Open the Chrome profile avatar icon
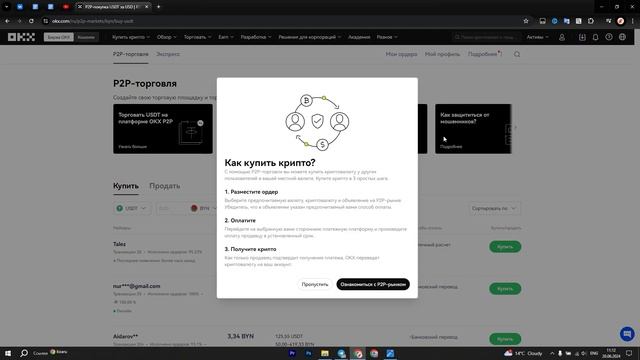Viewport: 640px width, 360px height. click(620, 21)
